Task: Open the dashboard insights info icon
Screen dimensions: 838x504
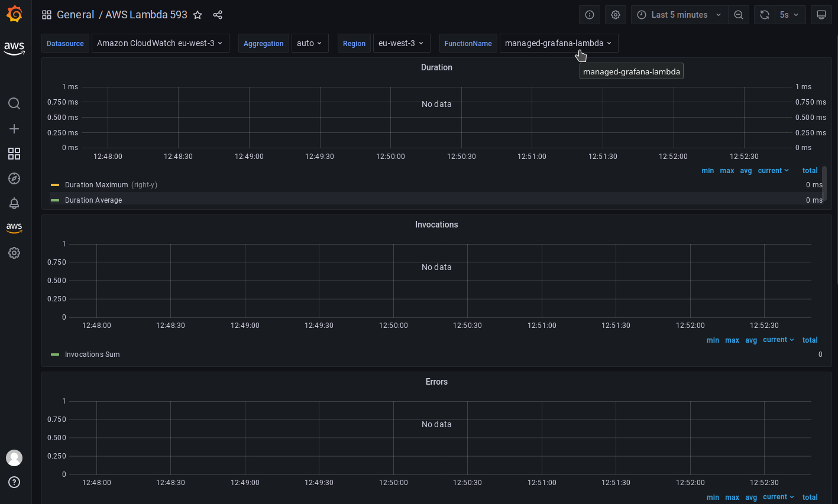Action: click(590, 15)
